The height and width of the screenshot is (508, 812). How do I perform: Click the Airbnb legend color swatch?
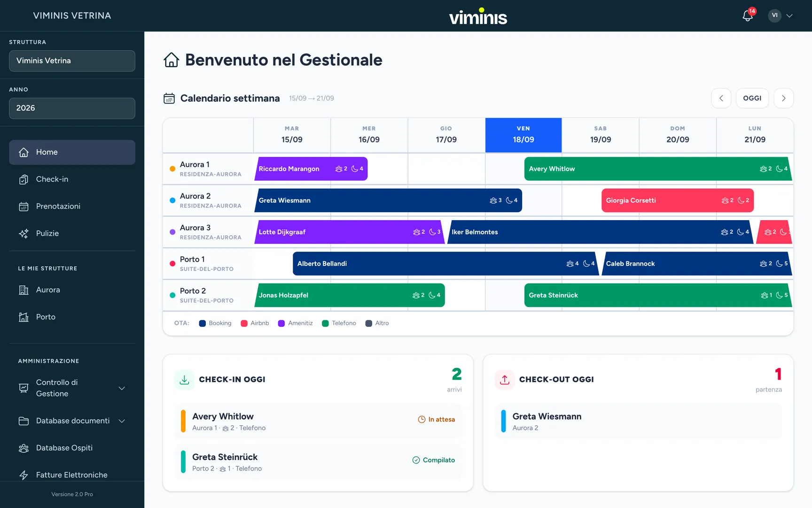[244, 323]
